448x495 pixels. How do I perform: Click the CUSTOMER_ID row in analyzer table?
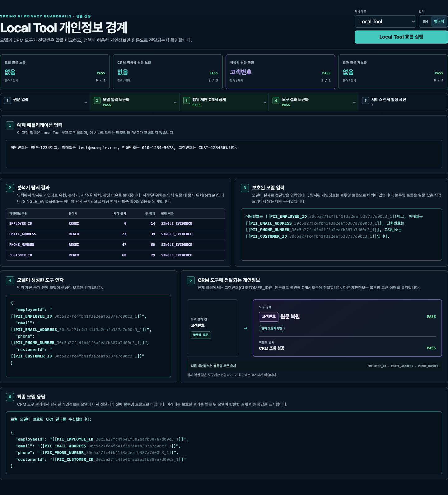[115, 255]
